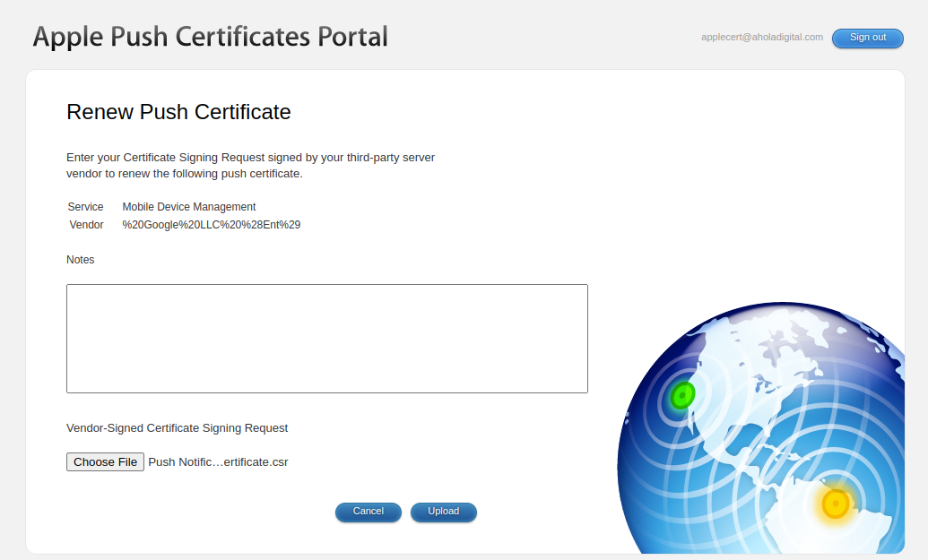Image resolution: width=928 pixels, height=560 pixels.
Task: Click the selected file name Push Notific…ertificate.csr
Action: (x=218, y=461)
